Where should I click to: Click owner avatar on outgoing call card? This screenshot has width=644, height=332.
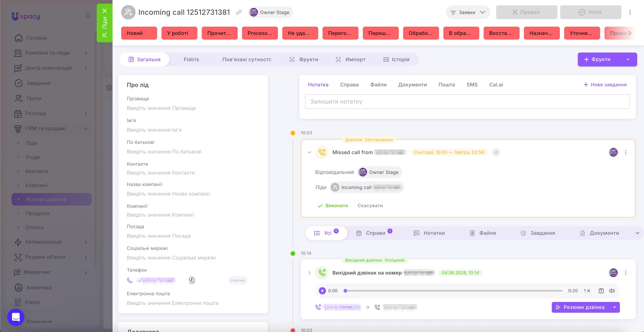pos(613,273)
